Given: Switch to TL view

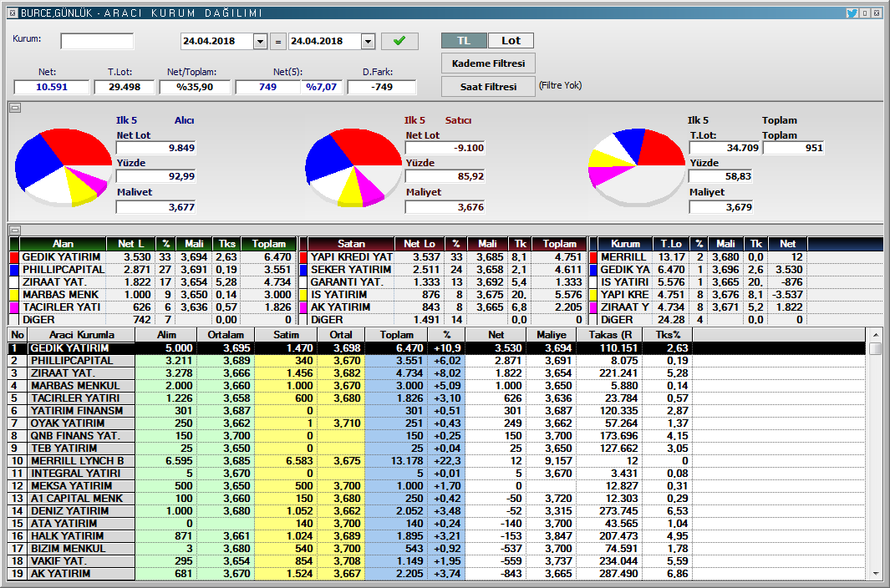Looking at the screenshot, I should tap(464, 40).
